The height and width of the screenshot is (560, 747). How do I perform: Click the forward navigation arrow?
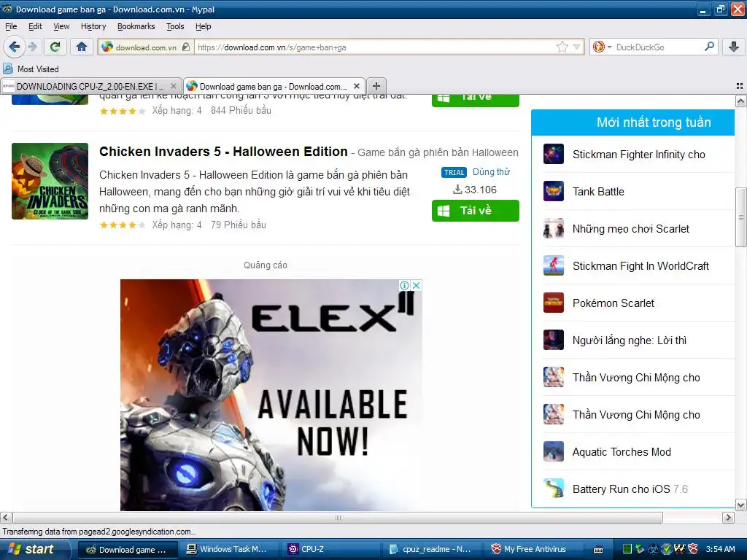click(32, 47)
